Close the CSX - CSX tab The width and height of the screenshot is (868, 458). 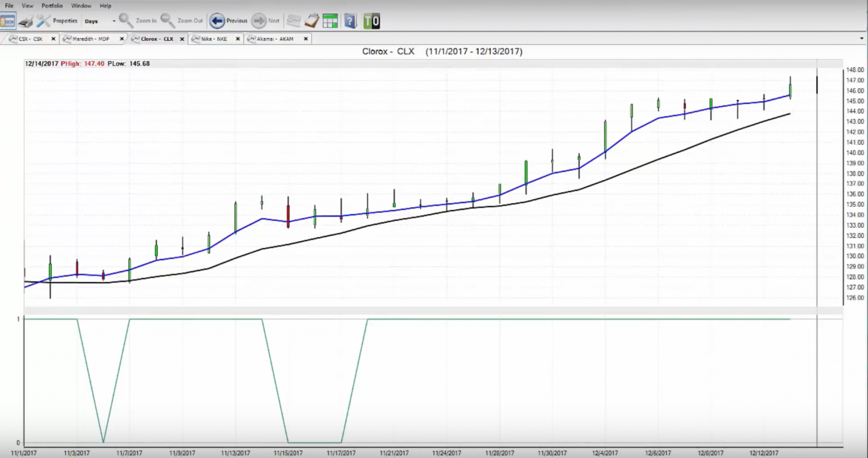(x=53, y=39)
